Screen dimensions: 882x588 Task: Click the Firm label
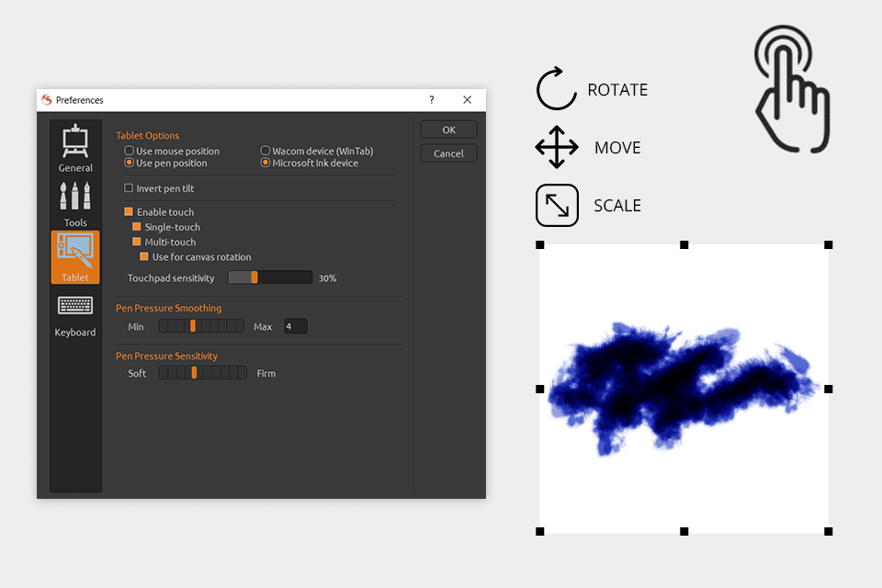tap(266, 373)
